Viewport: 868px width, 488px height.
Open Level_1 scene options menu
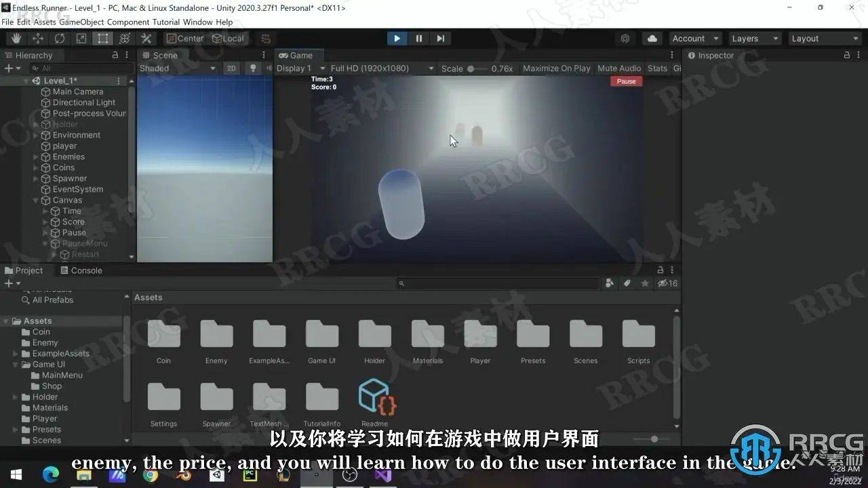pos(119,81)
